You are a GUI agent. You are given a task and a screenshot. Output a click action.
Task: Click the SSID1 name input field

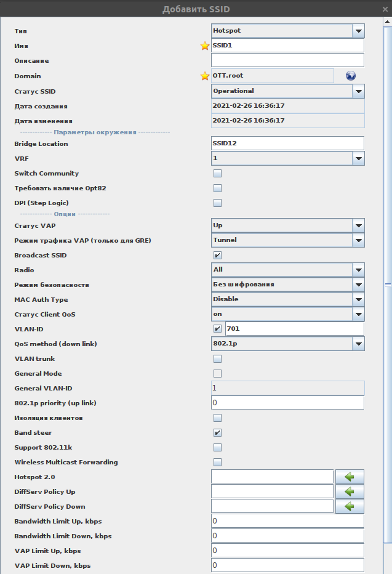click(x=287, y=46)
